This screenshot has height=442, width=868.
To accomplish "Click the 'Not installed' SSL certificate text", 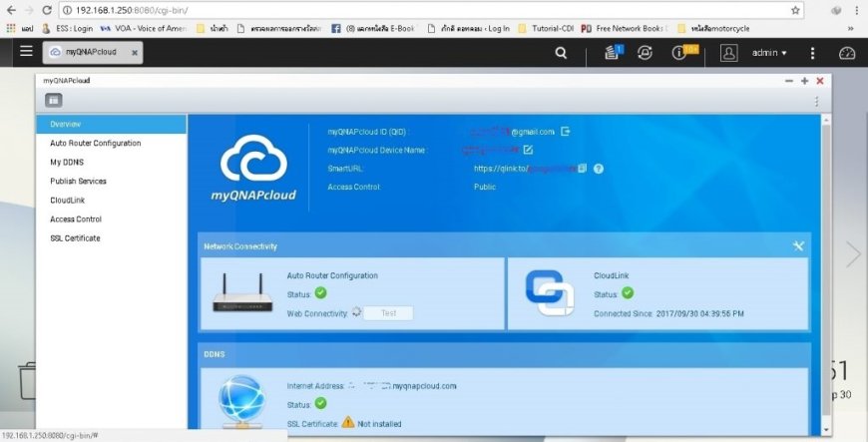I will 379,424.
